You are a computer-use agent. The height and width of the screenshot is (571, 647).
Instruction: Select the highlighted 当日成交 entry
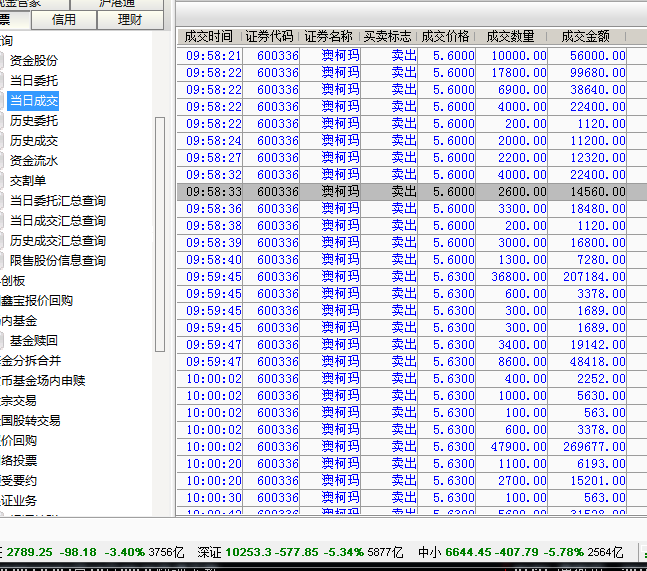click(34, 101)
